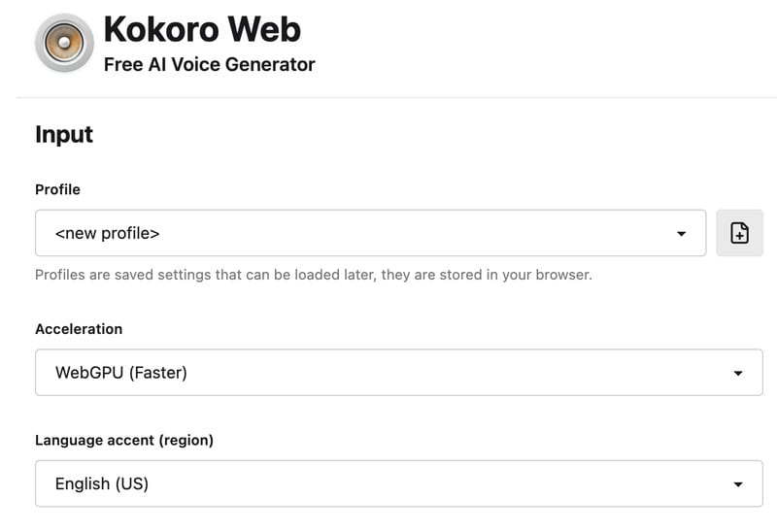The height and width of the screenshot is (532, 777).
Task: Click the "English (US)" selected value
Action: [102, 483]
